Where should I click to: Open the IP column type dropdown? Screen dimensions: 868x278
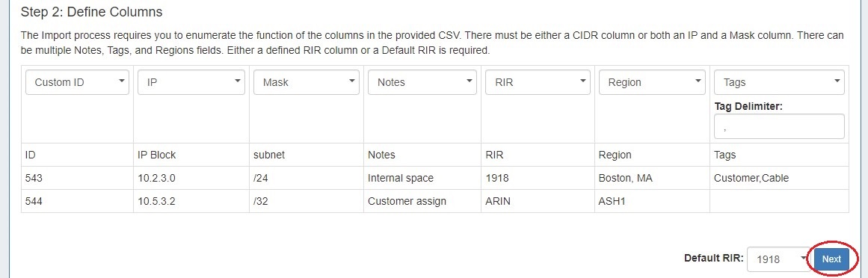(191, 82)
